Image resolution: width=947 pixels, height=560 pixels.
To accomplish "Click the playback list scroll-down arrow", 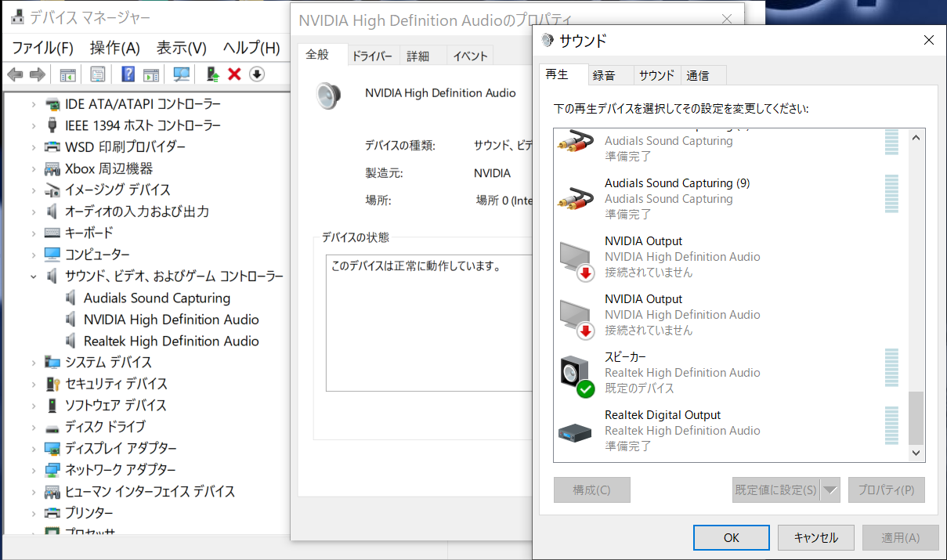I will pos(916,453).
